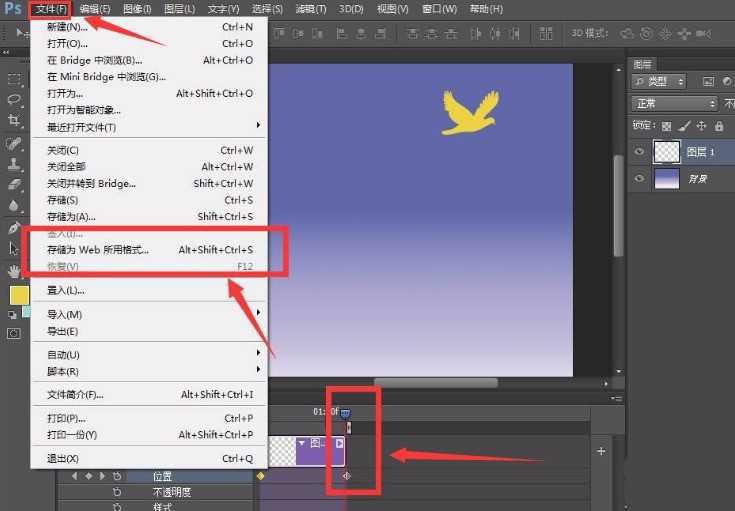This screenshot has height=511, width=735.
Task: Open the 编辑(E) menu
Action: 95,9
